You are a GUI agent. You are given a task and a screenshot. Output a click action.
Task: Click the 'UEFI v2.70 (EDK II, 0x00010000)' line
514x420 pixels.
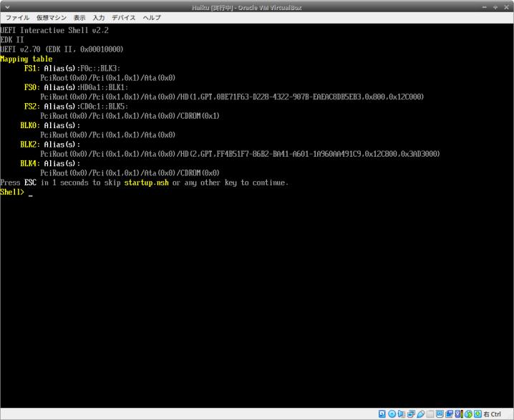pos(62,49)
